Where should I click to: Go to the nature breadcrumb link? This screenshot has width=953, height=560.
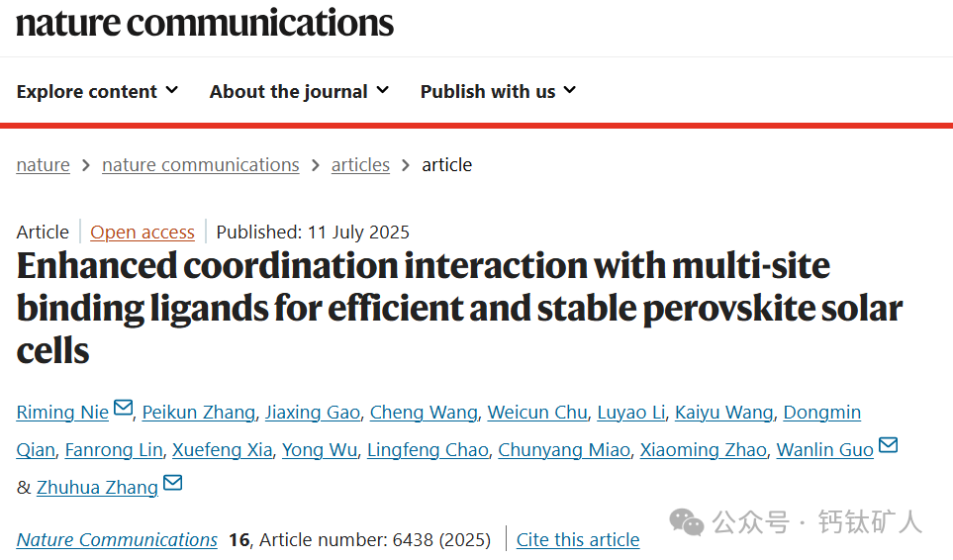click(x=43, y=165)
